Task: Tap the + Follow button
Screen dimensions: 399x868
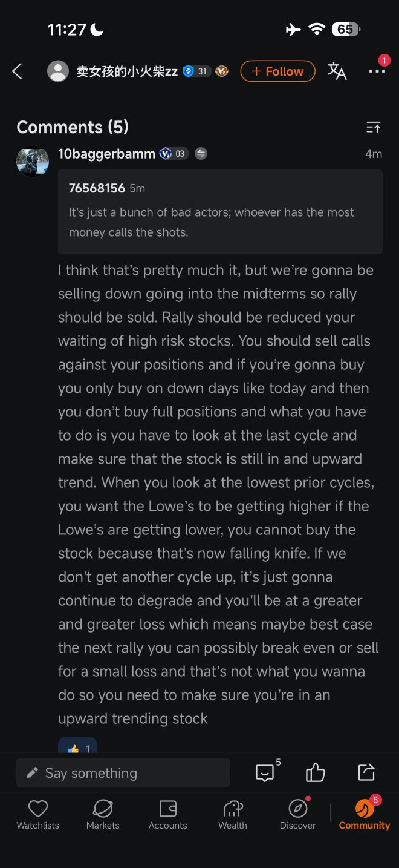Action: [278, 71]
